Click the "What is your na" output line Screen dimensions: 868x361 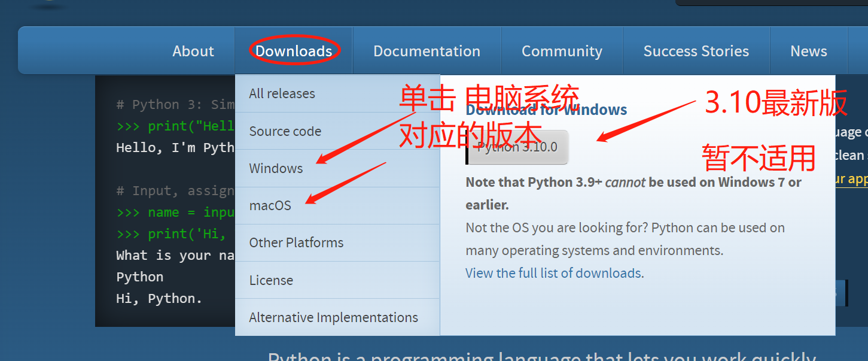click(175, 255)
